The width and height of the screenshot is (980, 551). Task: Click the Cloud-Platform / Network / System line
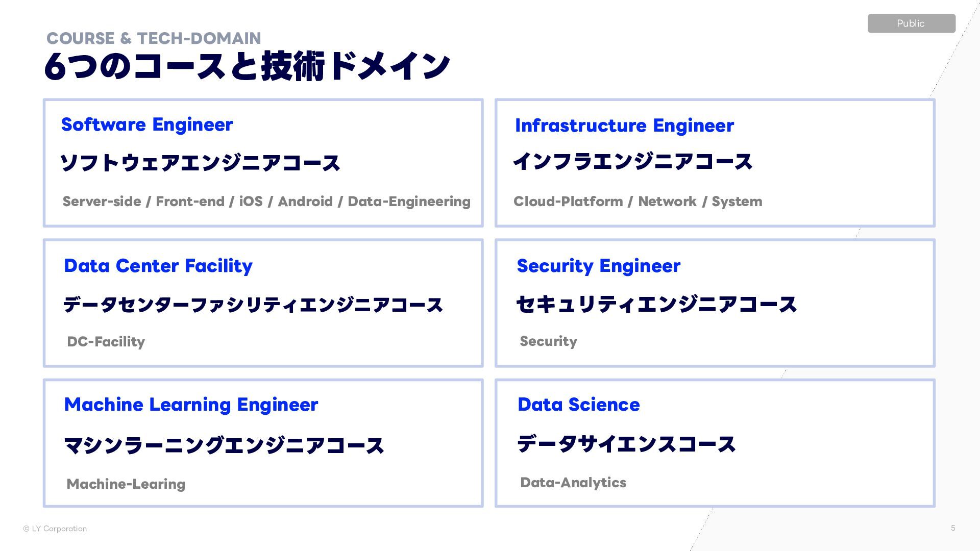[x=638, y=202]
